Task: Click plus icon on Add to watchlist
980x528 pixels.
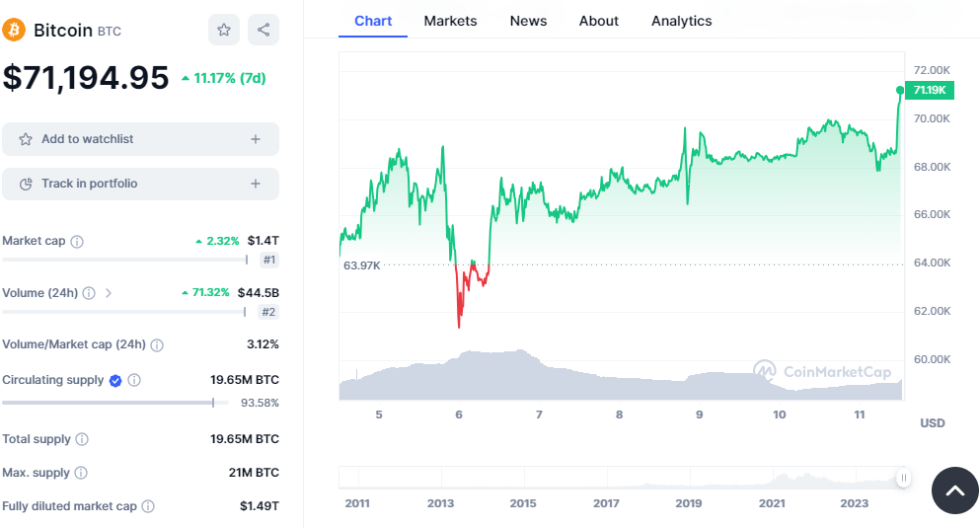Action: 256,139
